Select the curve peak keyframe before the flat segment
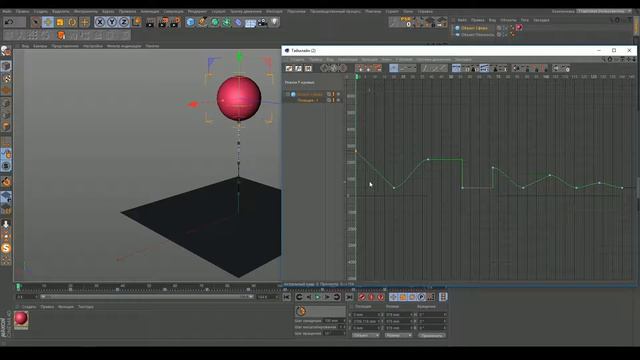The image size is (640, 360). click(x=428, y=159)
